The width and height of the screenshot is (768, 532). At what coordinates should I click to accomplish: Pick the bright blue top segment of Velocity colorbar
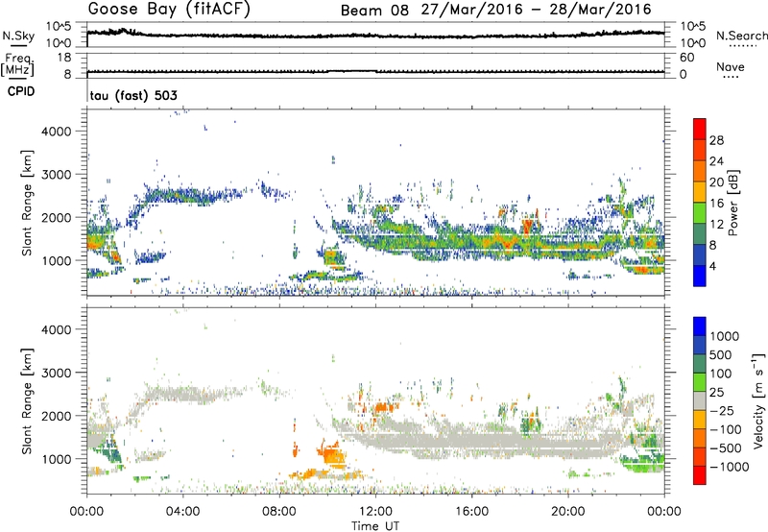click(x=700, y=326)
